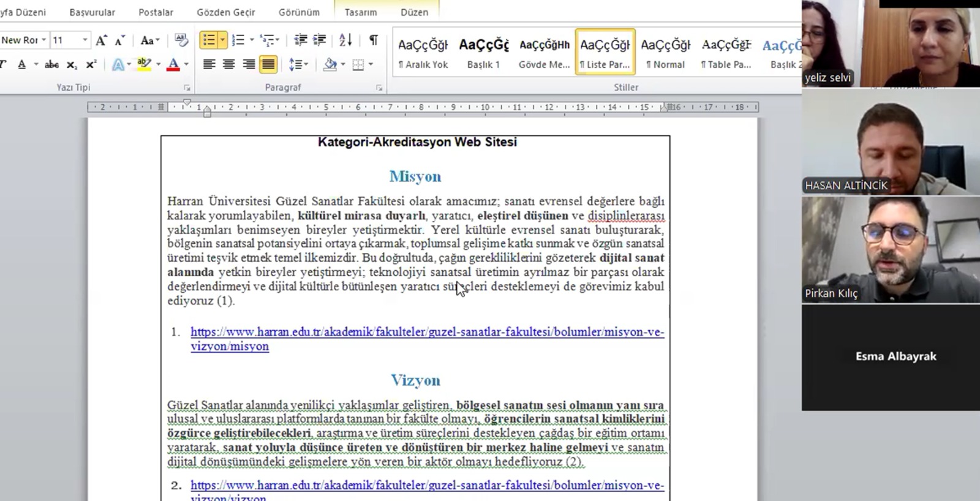
Task: Switch to the Gözden Geçir tab
Action: pyautogui.click(x=225, y=12)
